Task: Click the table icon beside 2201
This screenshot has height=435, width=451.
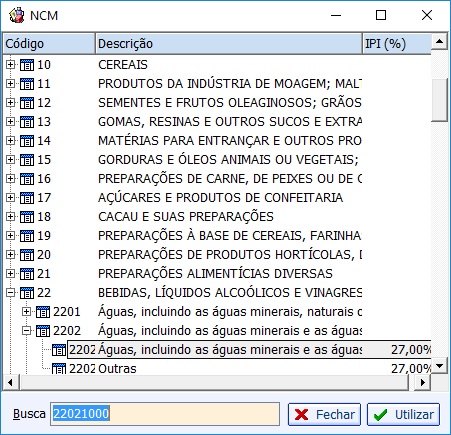Action: coord(43,312)
